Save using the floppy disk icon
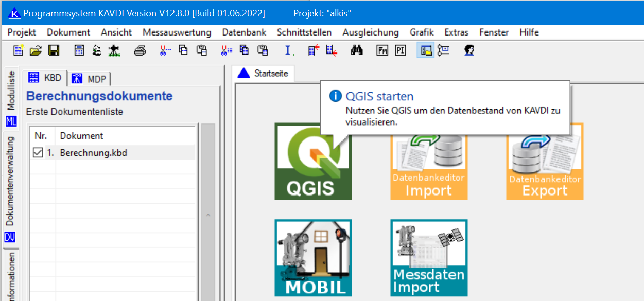Screen dimensions: 644x301 coord(54,50)
